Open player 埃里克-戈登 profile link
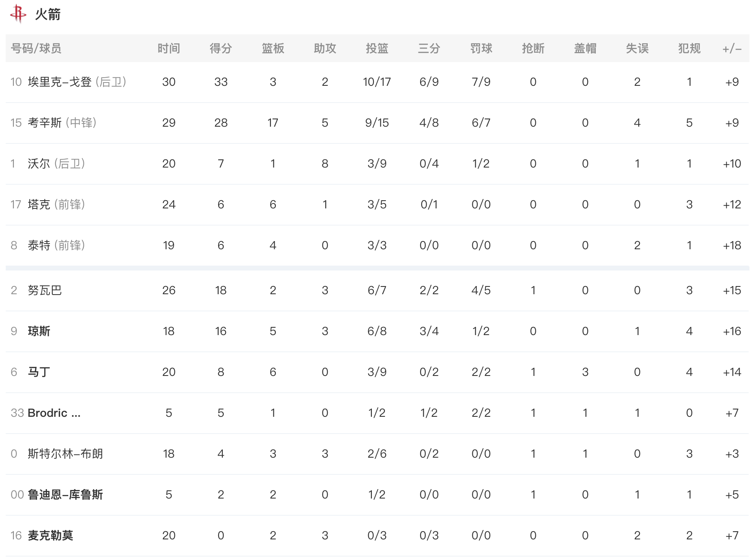Screen dimensions: 756x559 60,82
